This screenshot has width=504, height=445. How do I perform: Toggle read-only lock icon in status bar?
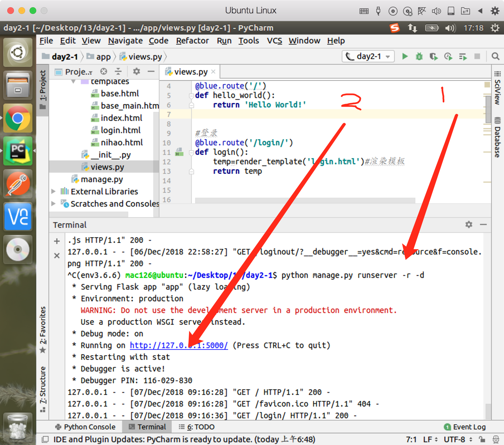click(482, 439)
